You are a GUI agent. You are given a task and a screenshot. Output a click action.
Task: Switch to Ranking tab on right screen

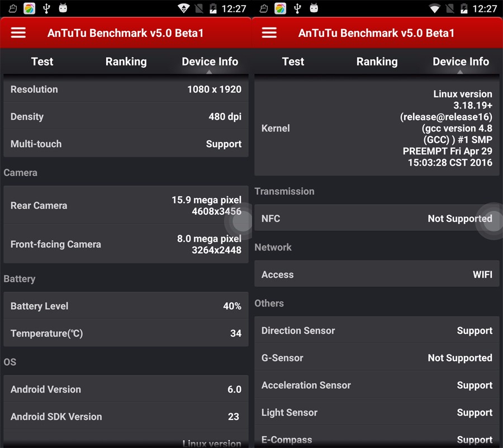coord(377,62)
